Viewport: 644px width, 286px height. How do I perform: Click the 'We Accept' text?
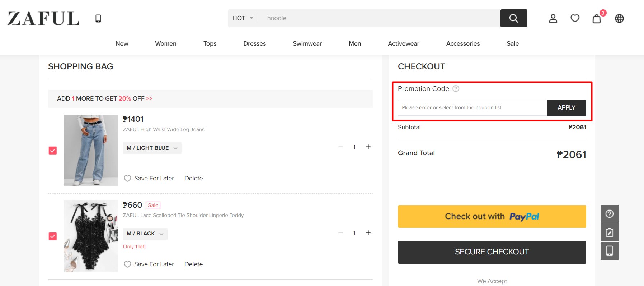click(x=492, y=281)
